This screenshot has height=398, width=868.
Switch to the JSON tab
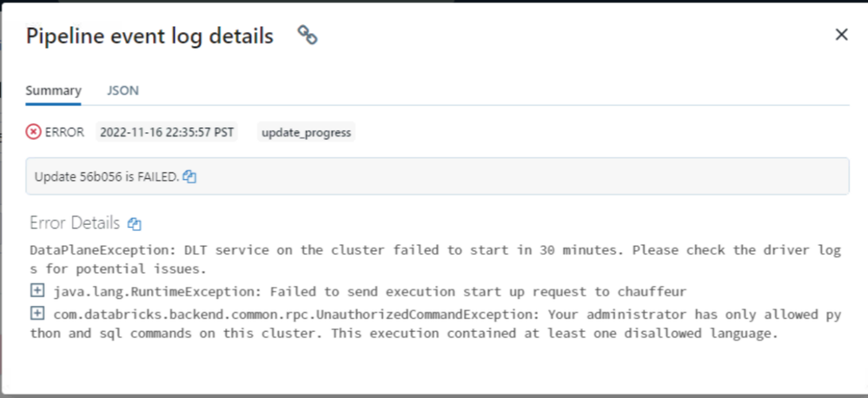click(x=123, y=90)
